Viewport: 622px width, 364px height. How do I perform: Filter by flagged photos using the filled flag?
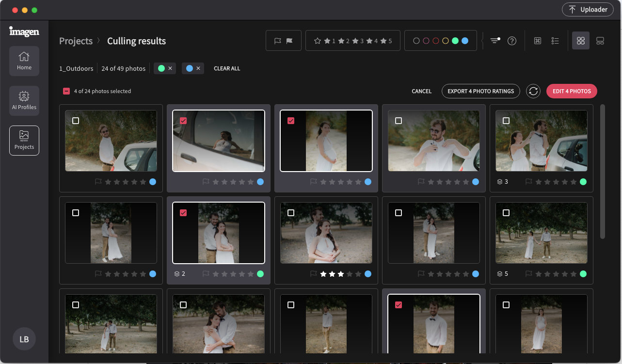(x=289, y=41)
